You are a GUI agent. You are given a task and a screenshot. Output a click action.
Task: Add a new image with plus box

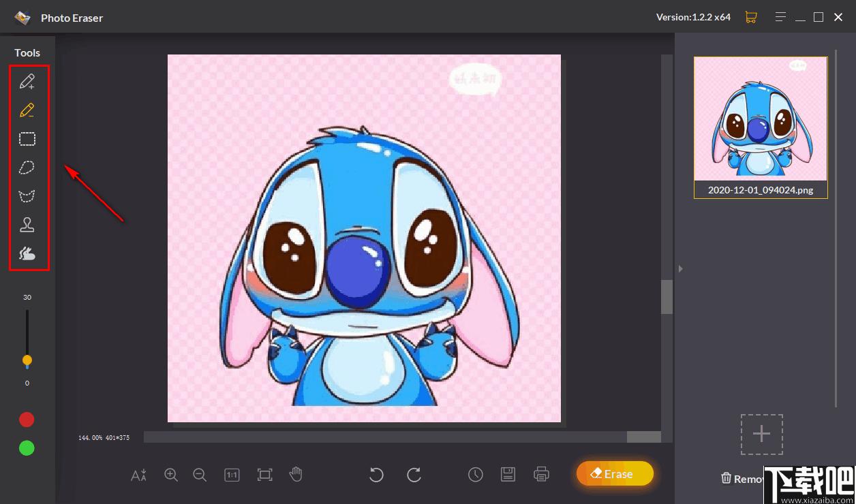(761, 435)
